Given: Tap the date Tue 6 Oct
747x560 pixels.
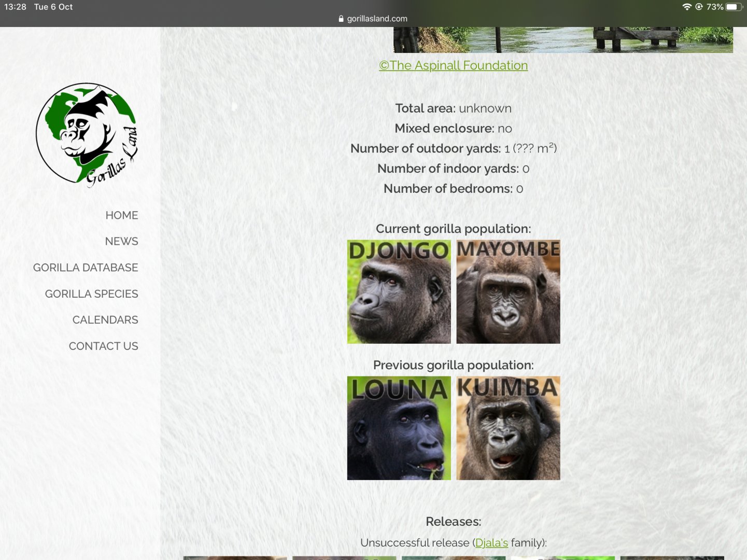Looking at the screenshot, I should [52, 7].
